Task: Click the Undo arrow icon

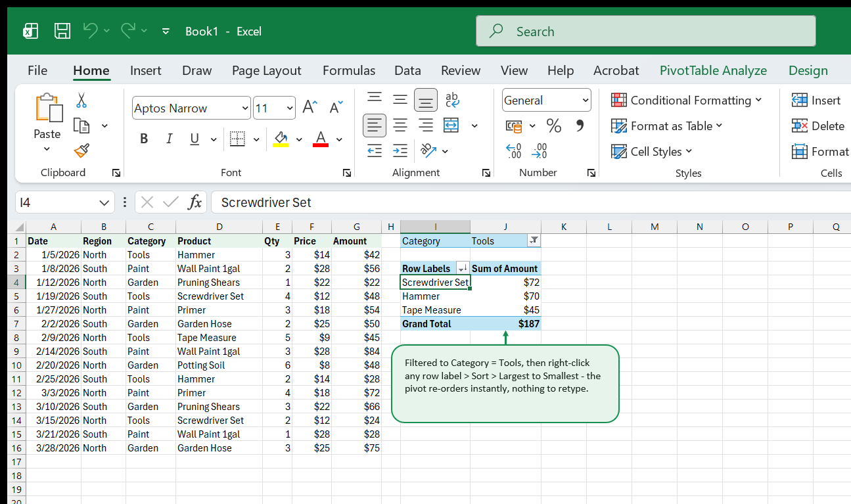Action: pyautogui.click(x=91, y=30)
